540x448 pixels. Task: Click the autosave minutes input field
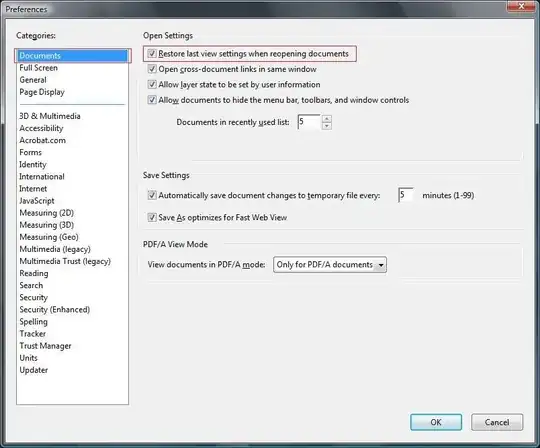click(x=406, y=195)
